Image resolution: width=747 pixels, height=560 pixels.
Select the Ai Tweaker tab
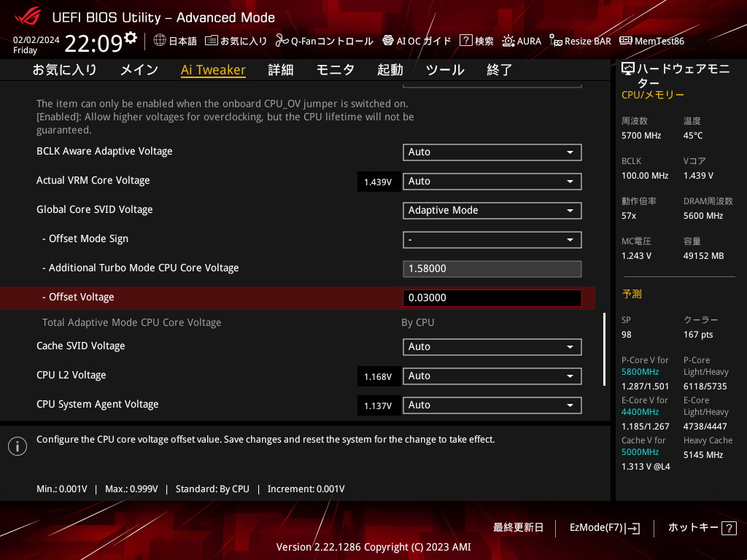coord(213,70)
